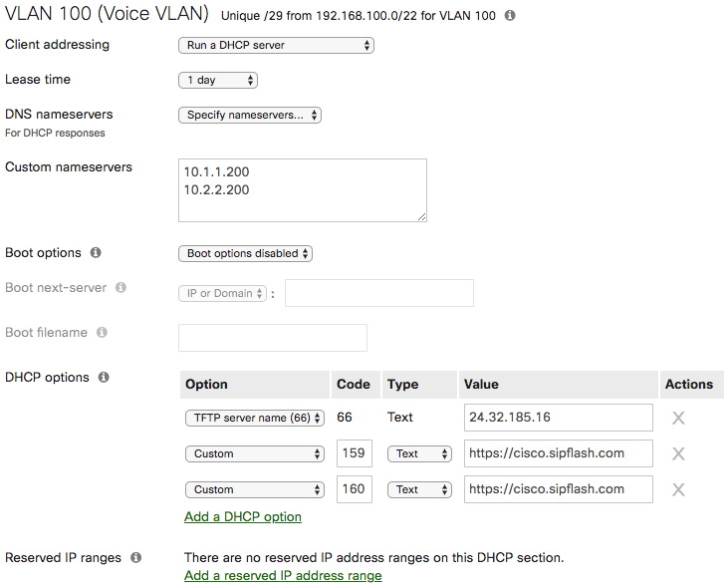728x588 pixels.
Task: Open the TFTP server name (66) option dropdown
Action: click(255, 418)
